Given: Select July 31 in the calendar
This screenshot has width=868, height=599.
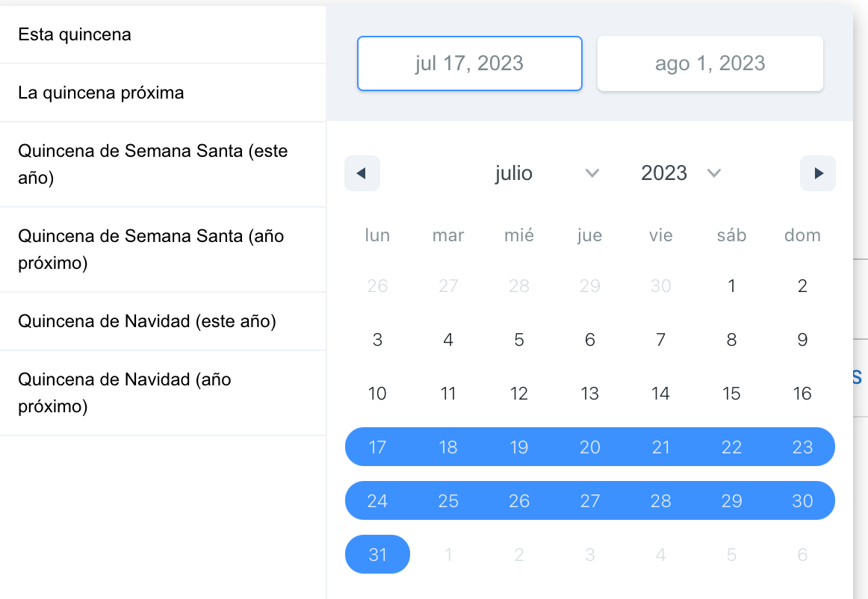Looking at the screenshot, I should 378,555.
